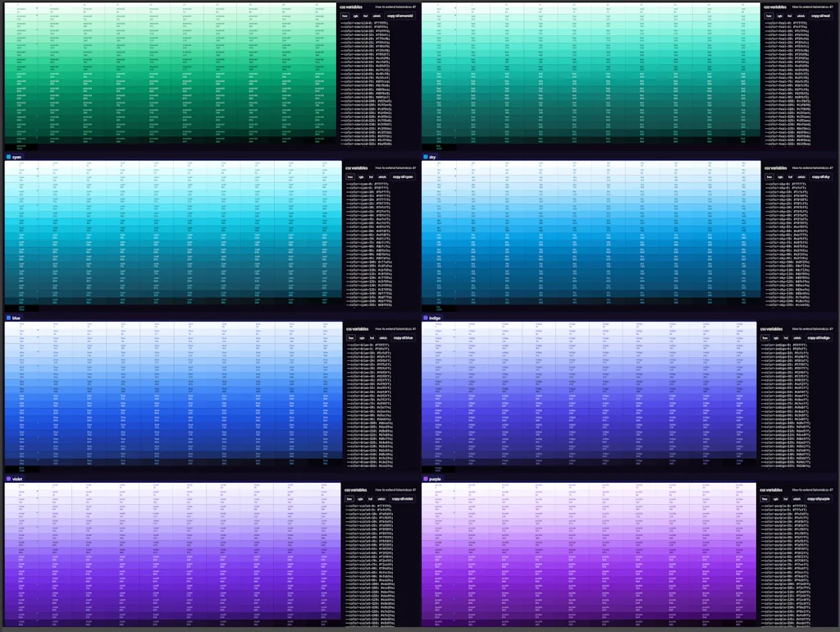
Task: Click the external link arrow in the blue panel
Action: [x=415, y=329]
